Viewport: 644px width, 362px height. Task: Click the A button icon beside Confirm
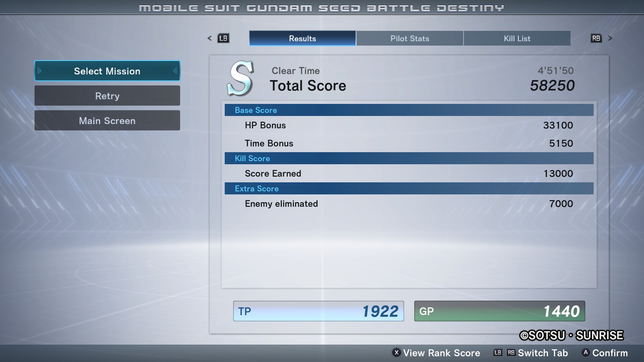[x=586, y=353]
